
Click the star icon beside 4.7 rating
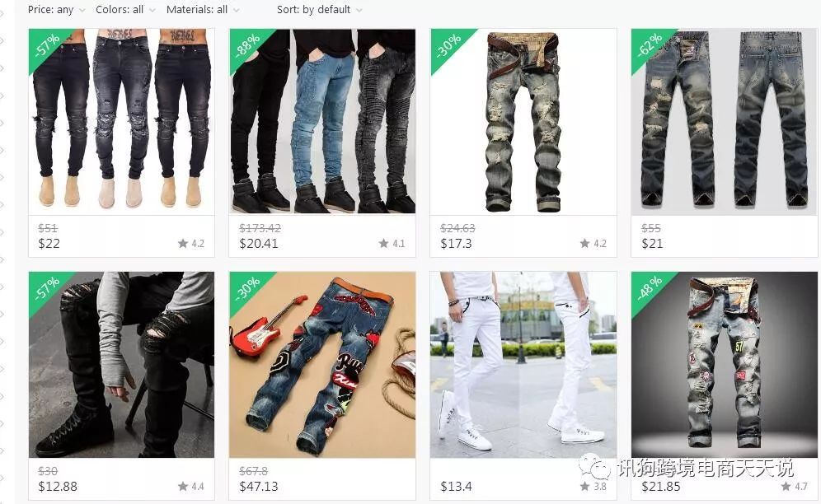click(786, 486)
